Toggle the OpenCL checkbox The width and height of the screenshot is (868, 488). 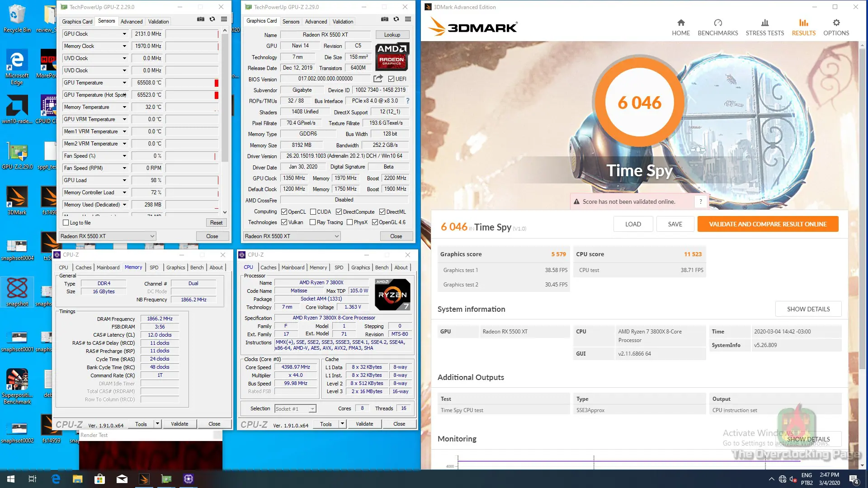coord(284,212)
